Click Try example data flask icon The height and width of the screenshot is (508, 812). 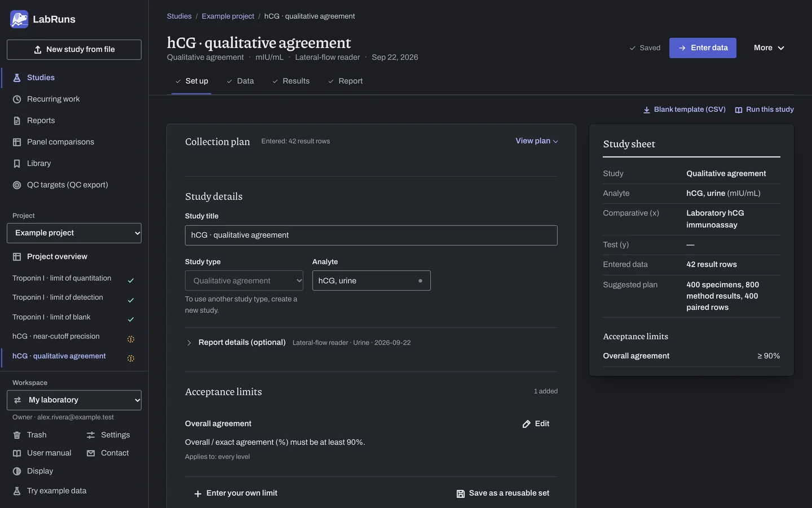pos(17,491)
